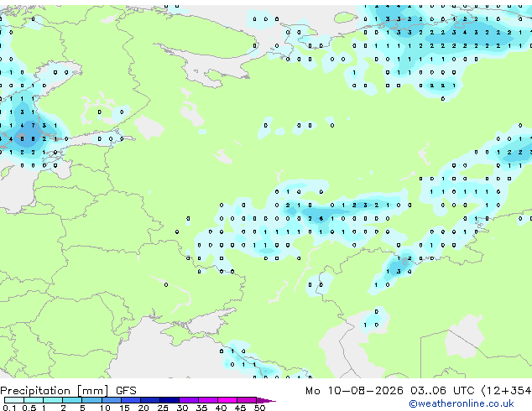Pick the legend swatch between 20 and 25
The image size is (532, 411).
(x=150, y=400)
